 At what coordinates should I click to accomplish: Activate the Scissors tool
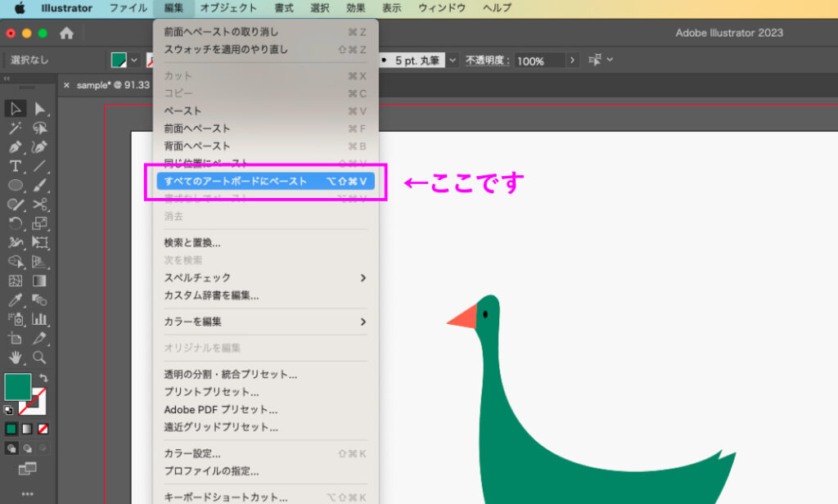click(x=39, y=204)
